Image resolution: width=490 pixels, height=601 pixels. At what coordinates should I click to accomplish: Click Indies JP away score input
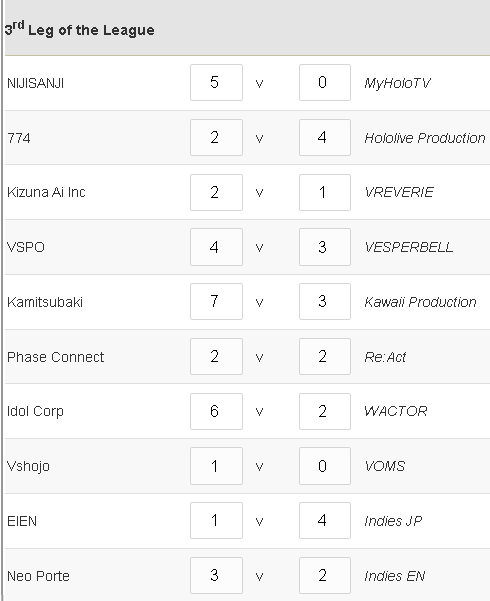[x=325, y=521]
